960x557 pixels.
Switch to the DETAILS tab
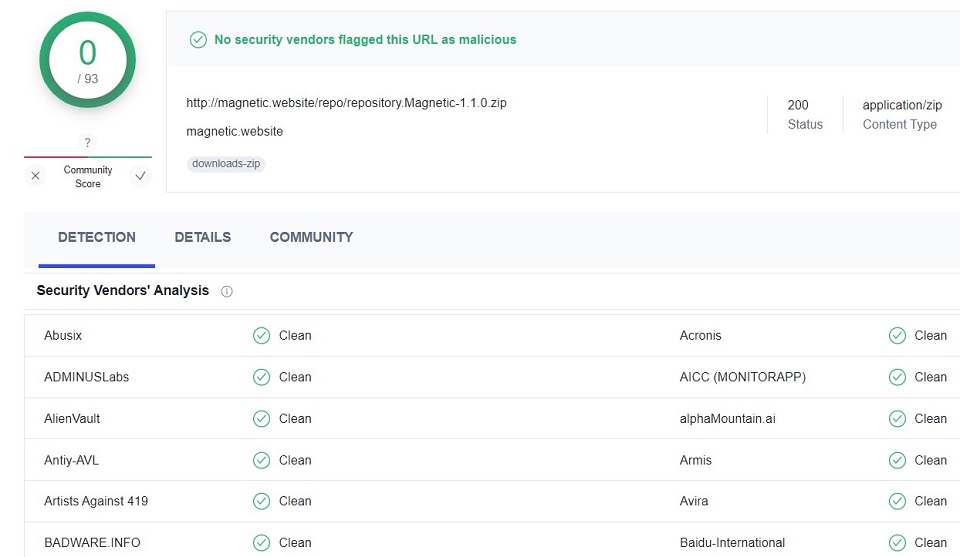(x=203, y=237)
